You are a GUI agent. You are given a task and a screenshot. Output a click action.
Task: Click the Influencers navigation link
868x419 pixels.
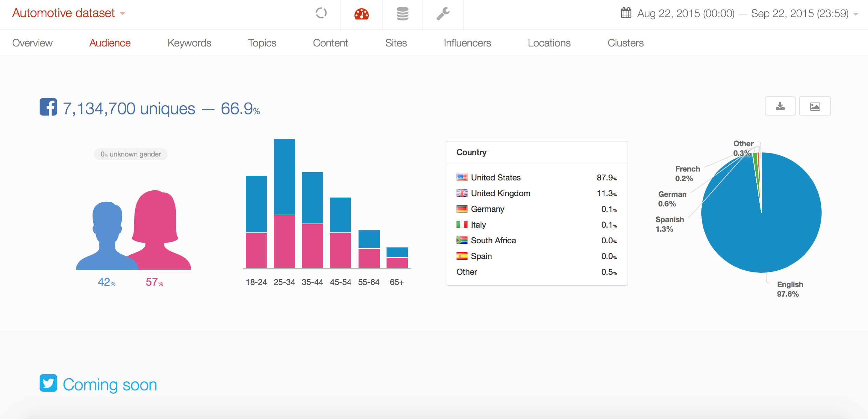pyautogui.click(x=468, y=43)
